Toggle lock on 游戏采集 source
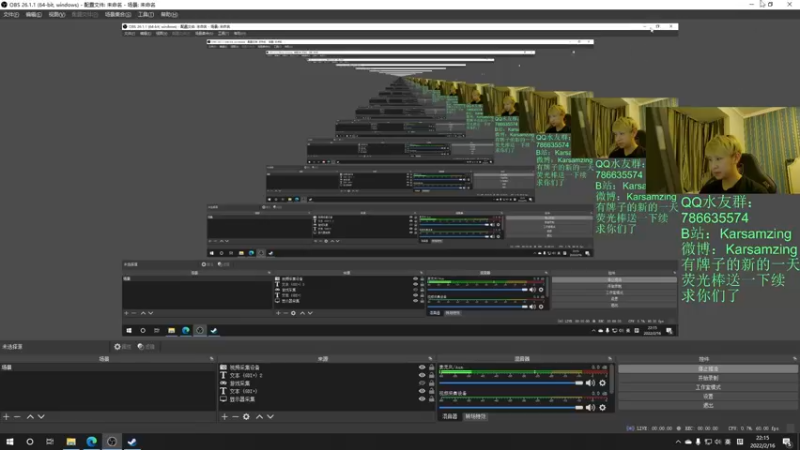 [432, 383]
